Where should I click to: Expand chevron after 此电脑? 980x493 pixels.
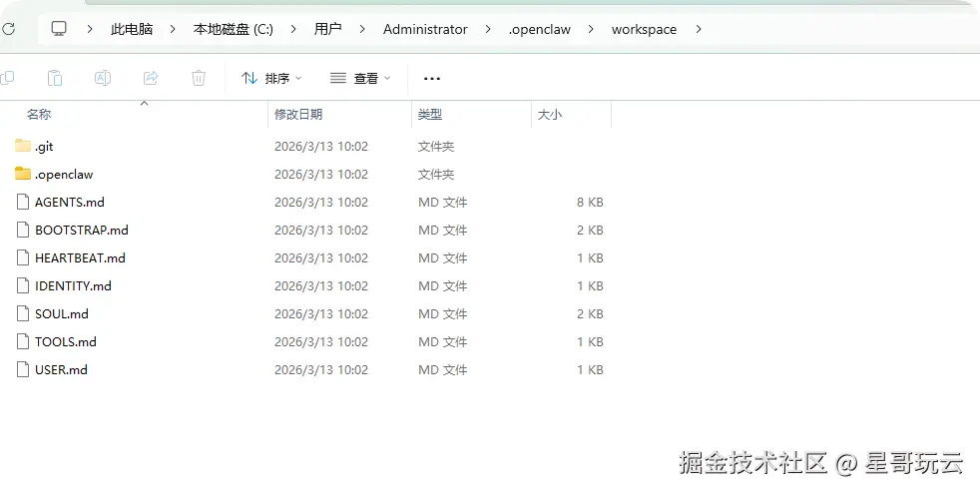click(x=173, y=29)
